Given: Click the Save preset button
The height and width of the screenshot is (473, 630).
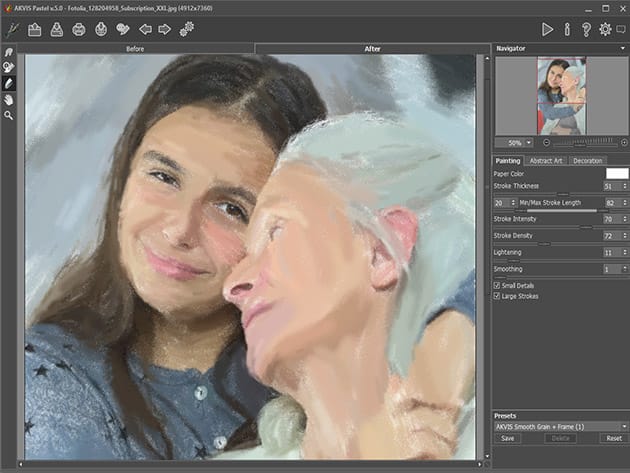Looking at the screenshot, I should [x=508, y=438].
